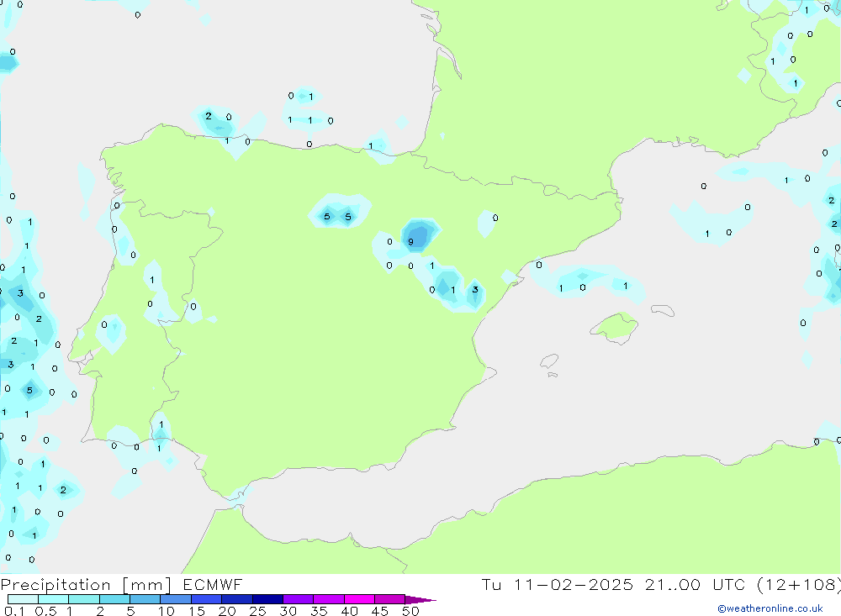Select the "25" legend scale label
The image size is (841, 616).
[257, 611]
